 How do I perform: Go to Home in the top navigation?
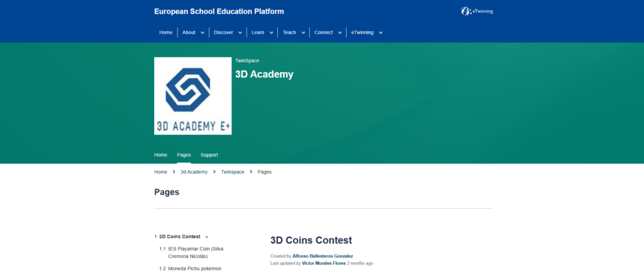[165, 33]
